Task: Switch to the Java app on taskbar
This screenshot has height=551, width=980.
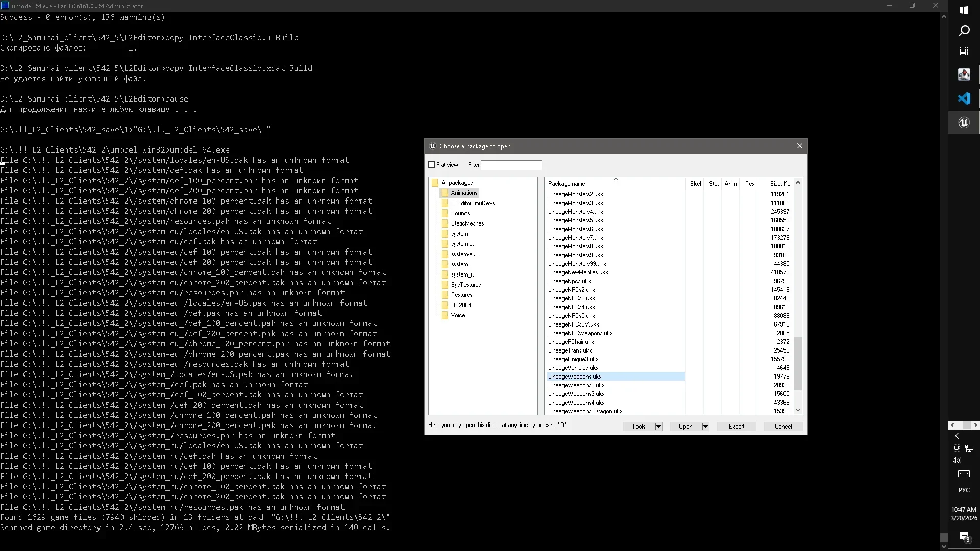Action: [964, 74]
